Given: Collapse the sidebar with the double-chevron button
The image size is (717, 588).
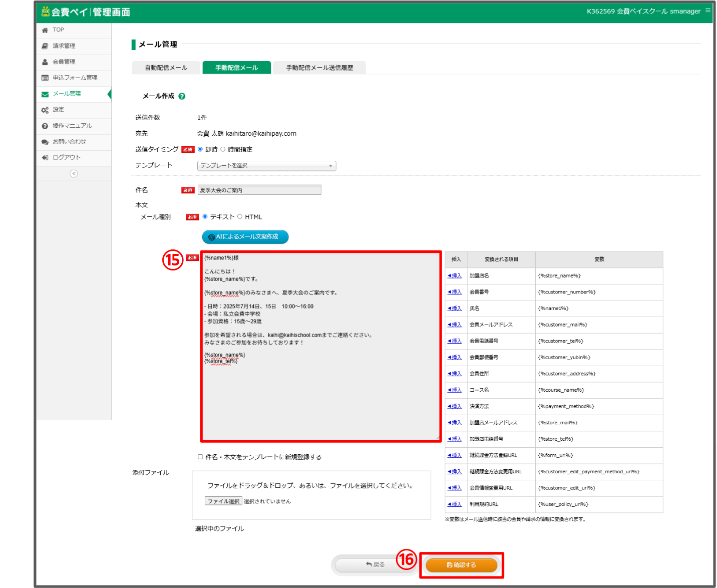Looking at the screenshot, I should pyautogui.click(x=74, y=174).
